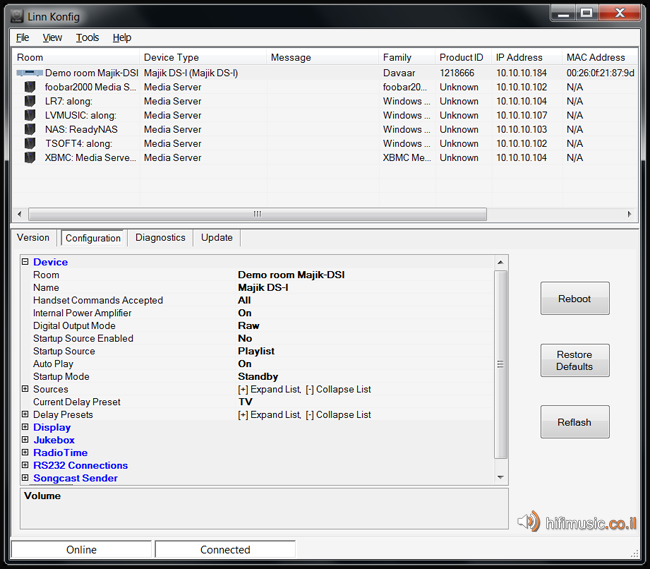Expand the Jukebox section

pos(25,440)
